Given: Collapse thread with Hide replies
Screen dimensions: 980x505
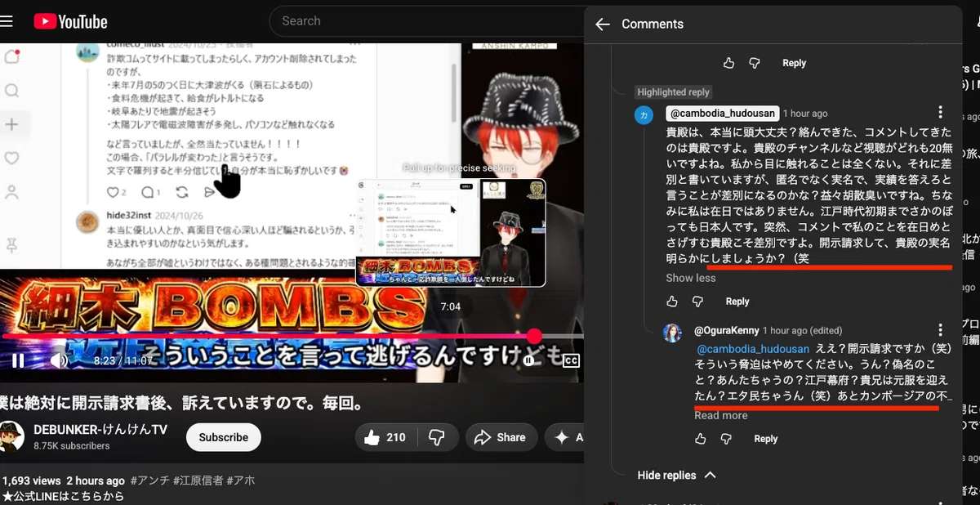Looking at the screenshot, I should click(676, 476).
